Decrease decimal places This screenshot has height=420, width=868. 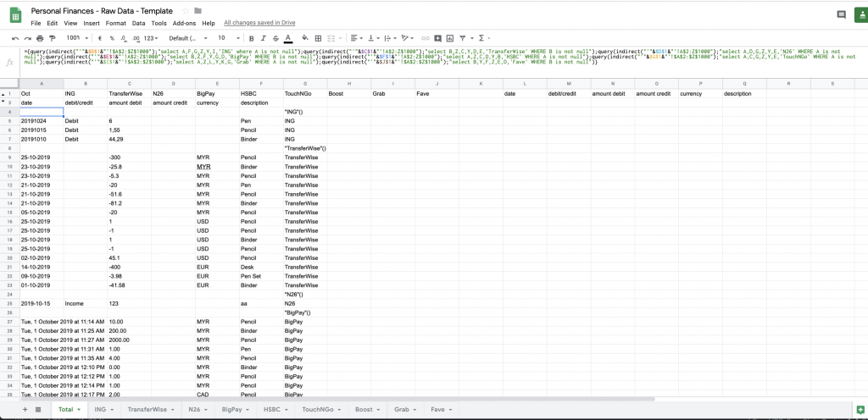click(x=123, y=38)
